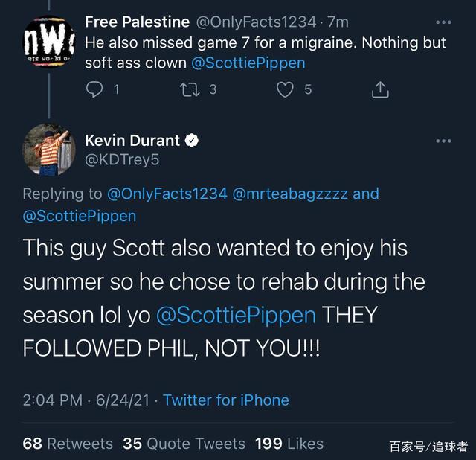
Task: Click the Kevin Durant display name
Action: click(132, 140)
